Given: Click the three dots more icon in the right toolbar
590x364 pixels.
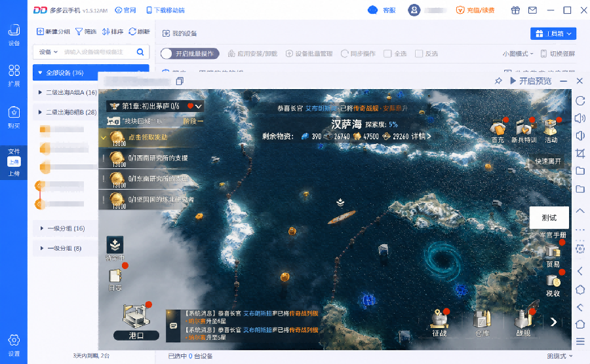Looking at the screenshot, I should pyautogui.click(x=580, y=230).
